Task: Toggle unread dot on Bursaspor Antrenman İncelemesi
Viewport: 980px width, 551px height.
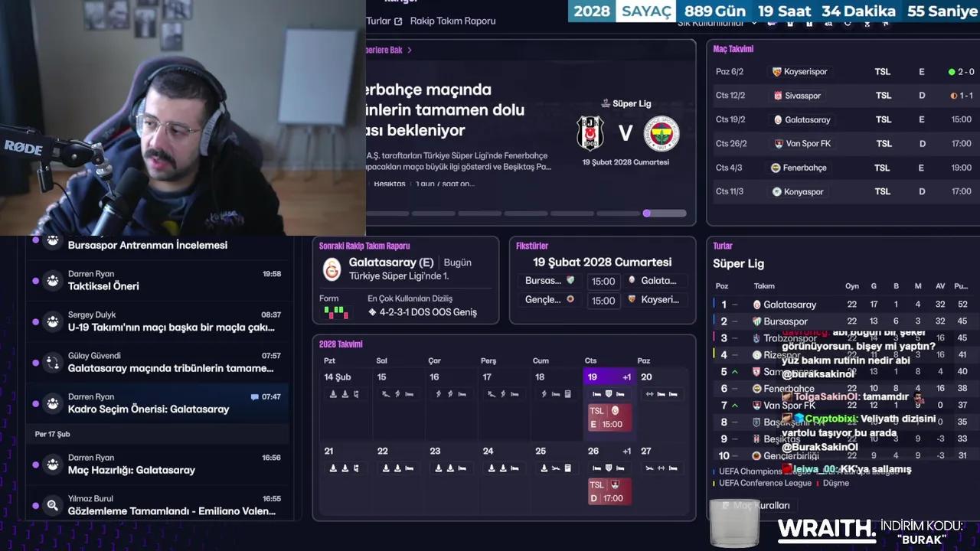Action: coord(35,240)
